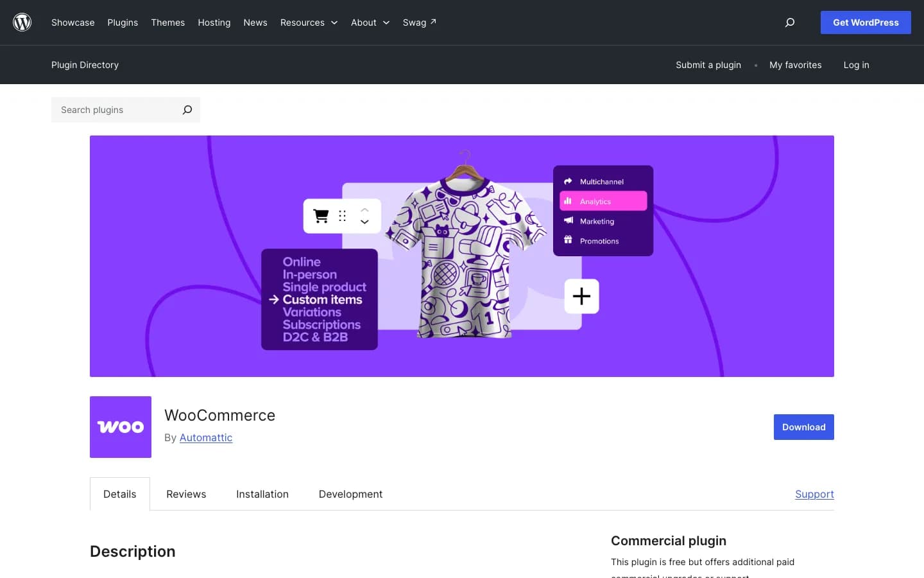This screenshot has width=924, height=578.
Task: Open Themes in top navigation
Action: click(x=168, y=22)
